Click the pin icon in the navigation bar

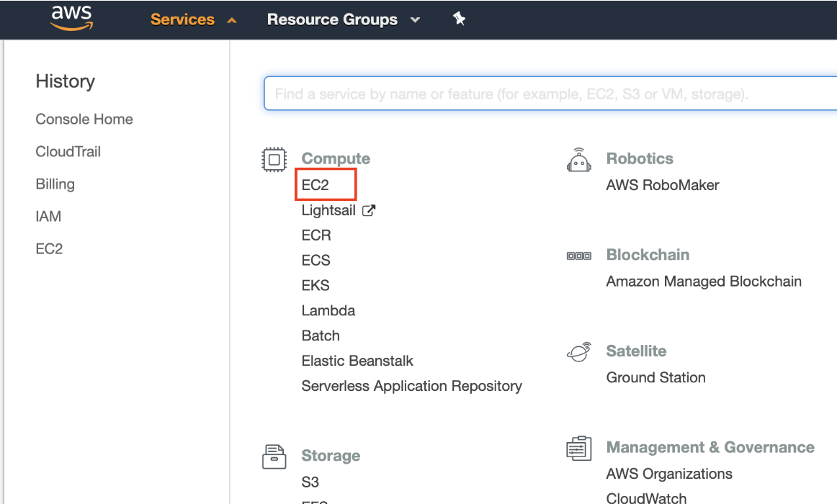[x=459, y=19]
